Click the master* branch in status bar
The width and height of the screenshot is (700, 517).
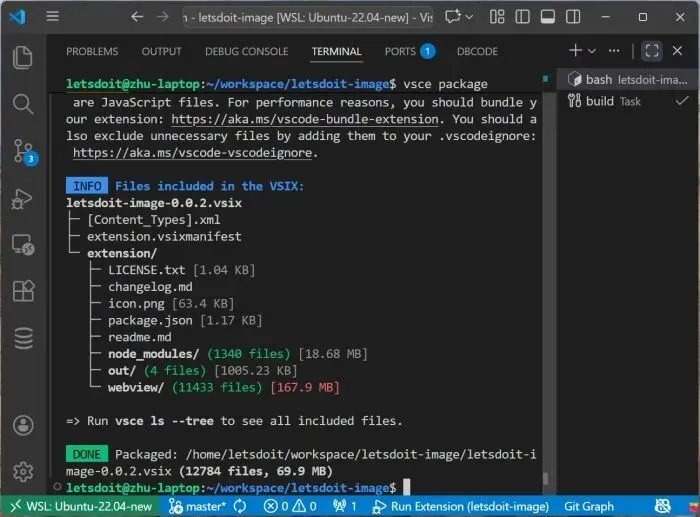(197, 506)
